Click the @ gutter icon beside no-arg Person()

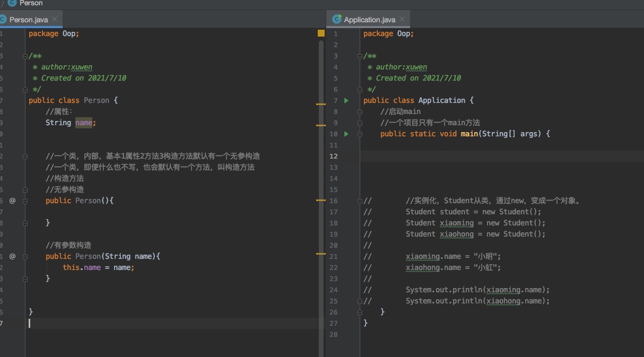click(12, 201)
